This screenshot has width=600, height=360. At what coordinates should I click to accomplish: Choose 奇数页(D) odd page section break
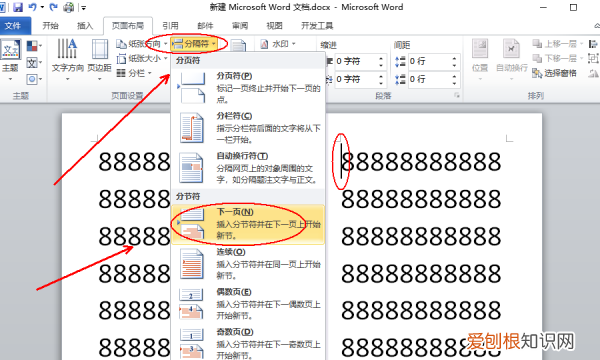(248, 344)
